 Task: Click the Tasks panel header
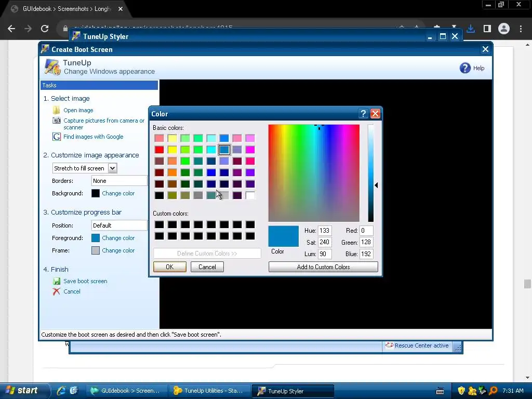pos(99,85)
